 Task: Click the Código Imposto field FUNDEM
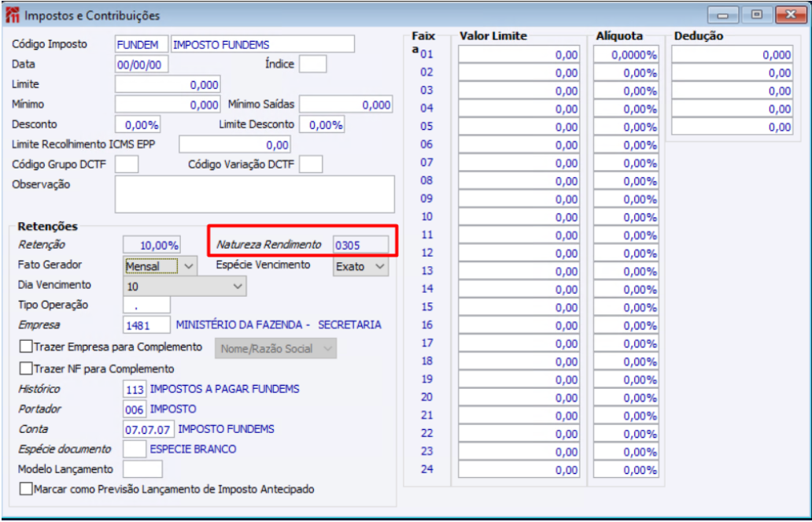tap(142, 45)
